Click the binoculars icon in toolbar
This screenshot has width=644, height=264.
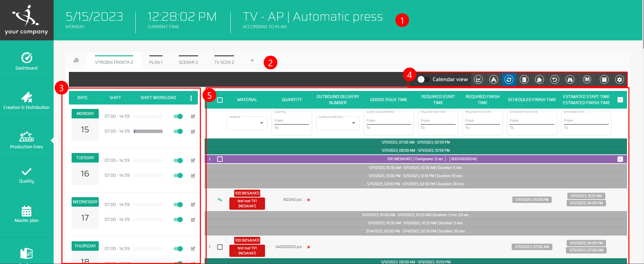pyautogui.click(x=570, y=79)
